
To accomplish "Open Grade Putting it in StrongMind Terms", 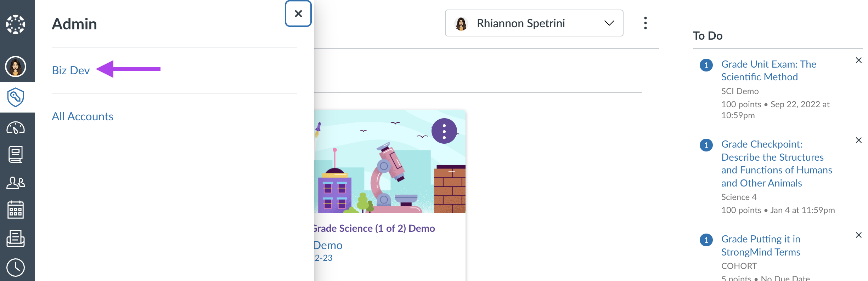I will 761,246.
